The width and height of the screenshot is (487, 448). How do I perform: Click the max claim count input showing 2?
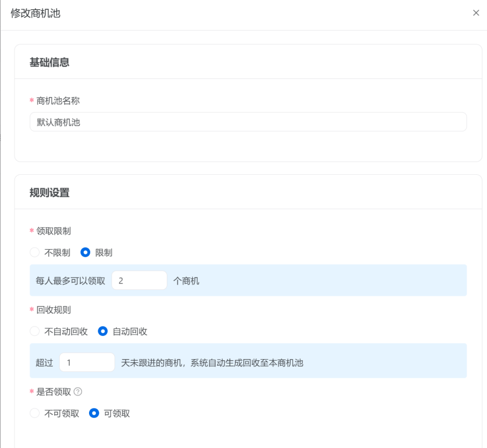coord(139,280)
